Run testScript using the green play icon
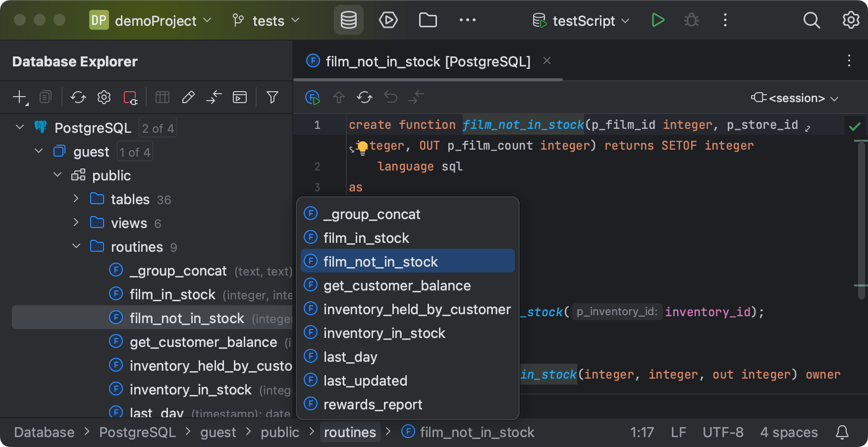This screenshot has width=868, height=447. pyautogui.click(x=657, y=20)
